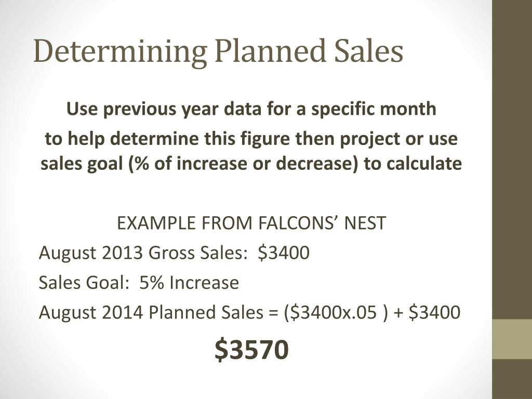Click the EXAMPLE FROM FALCONS' NEST heading
The width and height of the screenshot is (532, 399).
pyautogui.click(x=251, y=223)
